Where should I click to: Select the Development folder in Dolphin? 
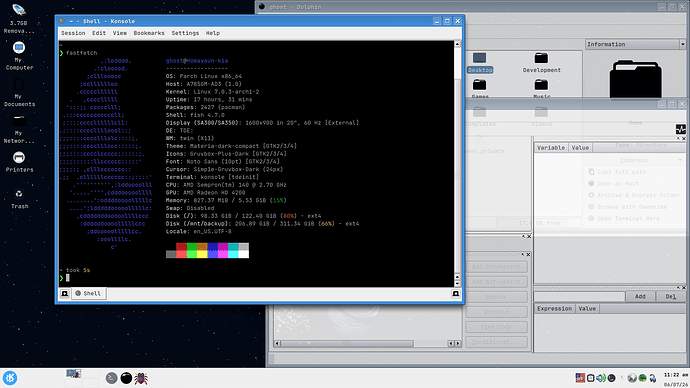point(541,63)
